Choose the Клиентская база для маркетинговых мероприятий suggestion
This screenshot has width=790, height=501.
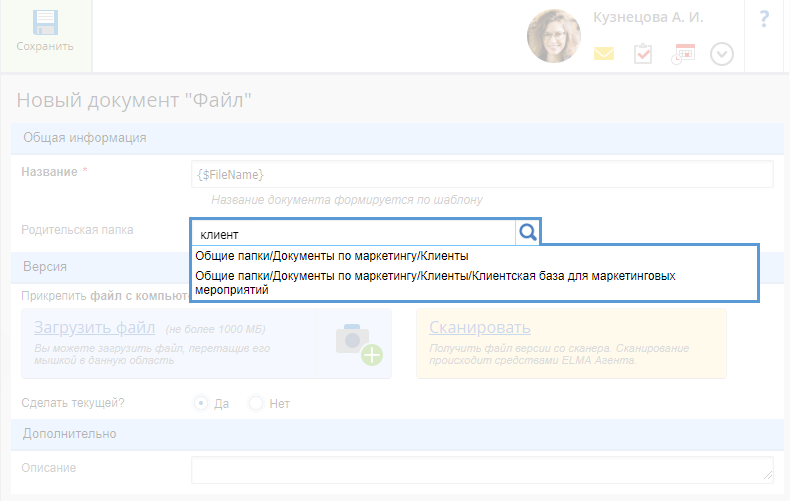click(x=432, y=282)
